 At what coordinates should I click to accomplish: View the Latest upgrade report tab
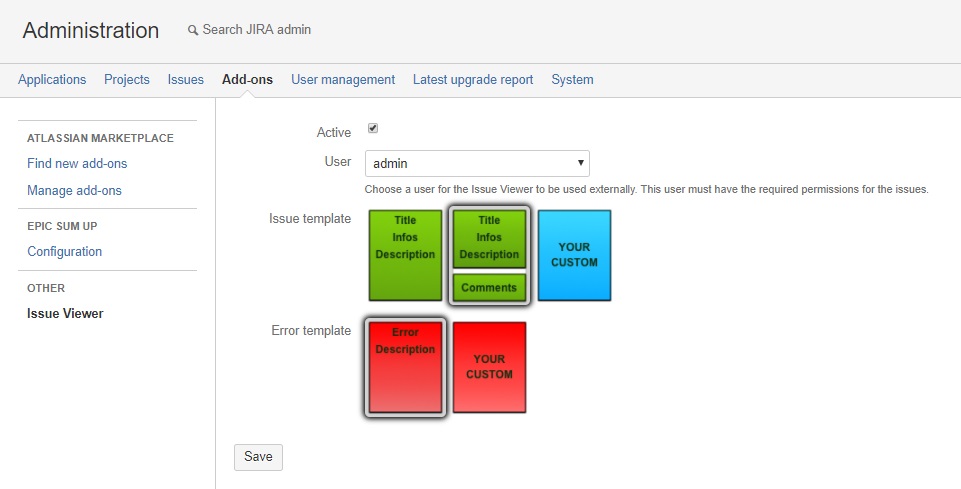[473, 80]
